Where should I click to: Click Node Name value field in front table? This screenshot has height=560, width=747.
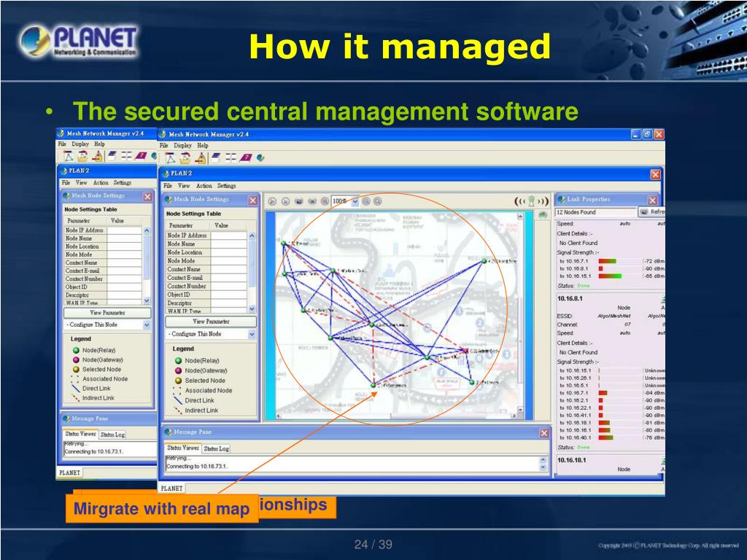(228, 244)
